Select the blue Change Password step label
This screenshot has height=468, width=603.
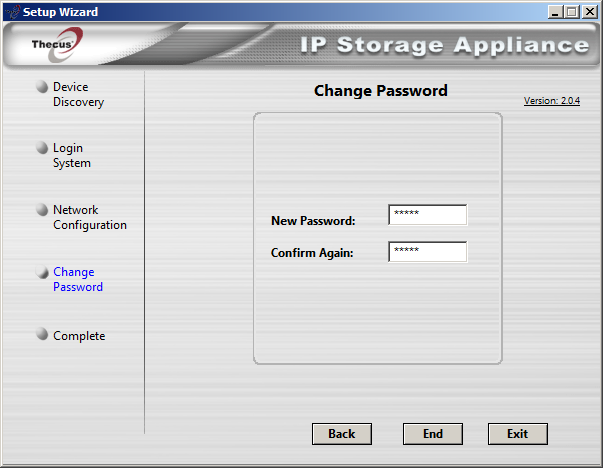pos(78,279)
